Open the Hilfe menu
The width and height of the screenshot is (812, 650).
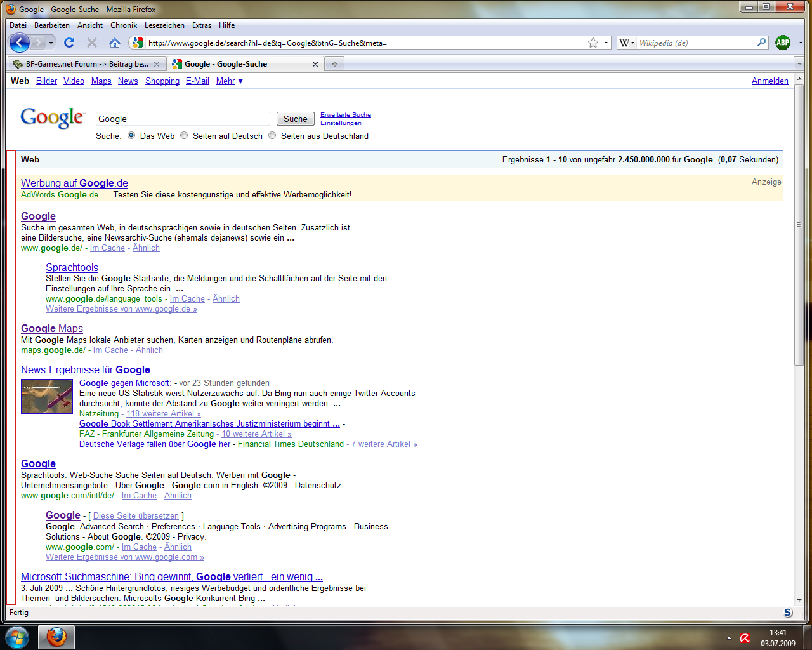tap(226, 25)
